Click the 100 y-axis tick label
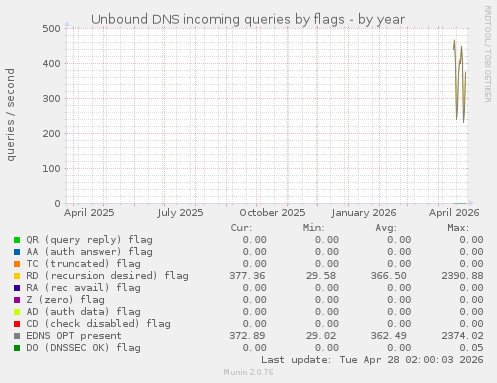Viewport: 497px width, 383px height. [51, 169]
